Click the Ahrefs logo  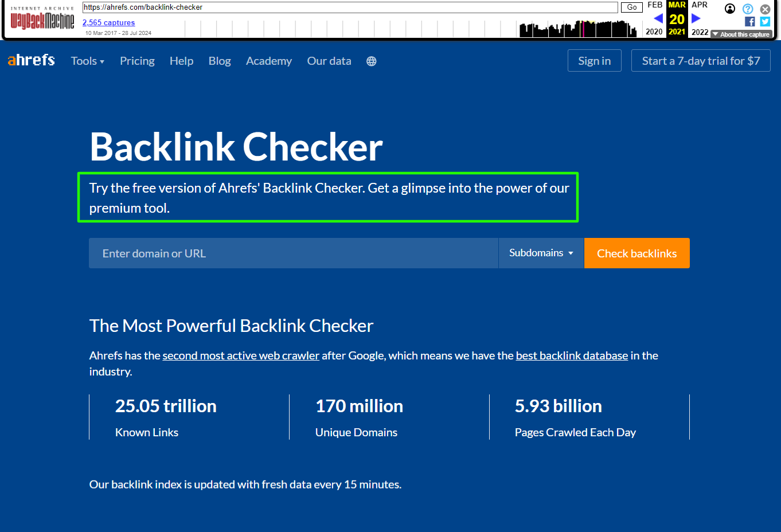click(x=32, y=60)
